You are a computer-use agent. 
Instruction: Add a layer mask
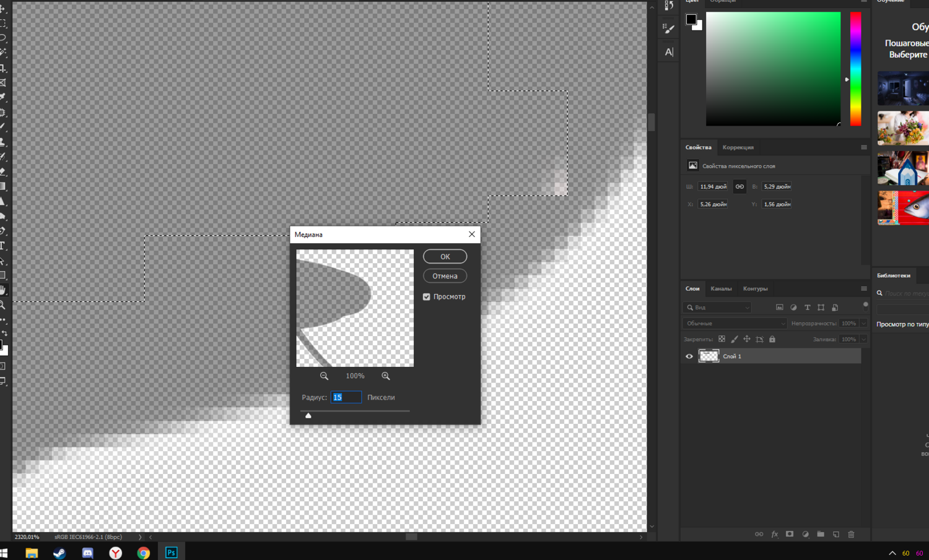click(x=790, y=534)
